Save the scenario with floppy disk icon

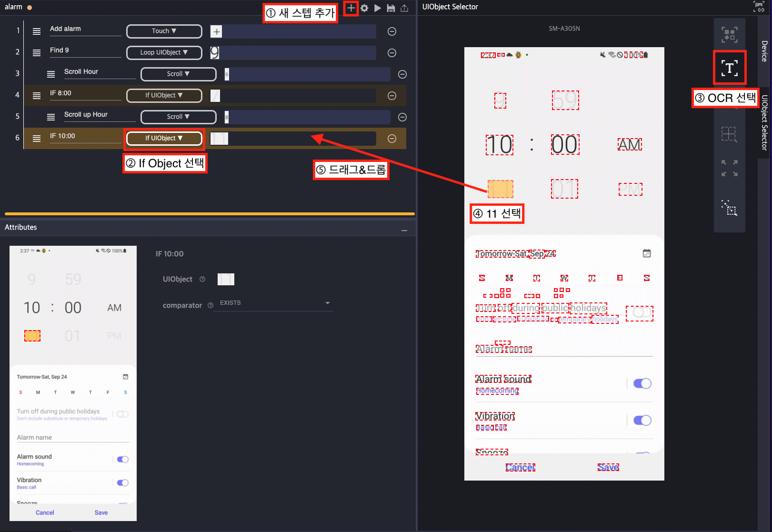pos(391,8)
